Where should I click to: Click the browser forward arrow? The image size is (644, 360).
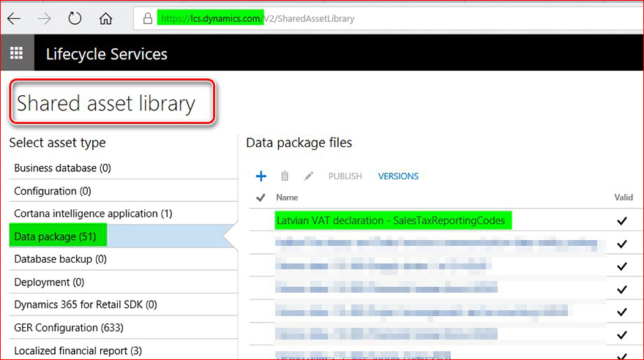[x=45, y=18]
